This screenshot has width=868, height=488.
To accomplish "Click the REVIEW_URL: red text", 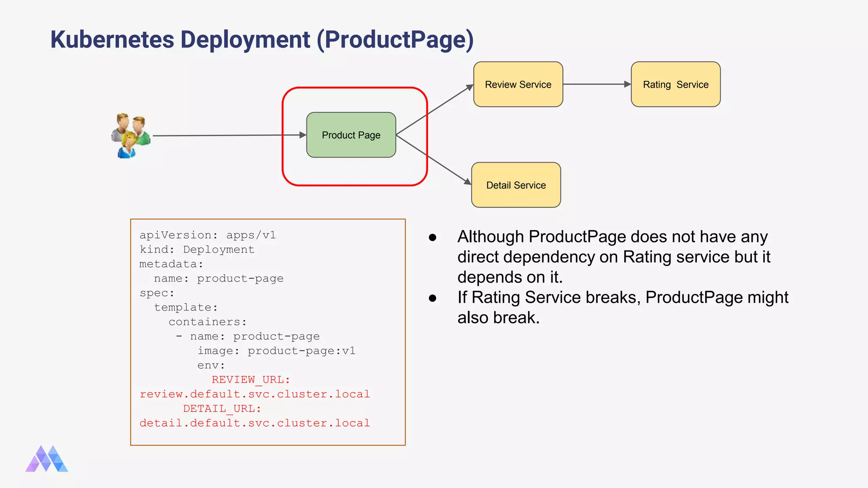I will click(x=250, y=380).
